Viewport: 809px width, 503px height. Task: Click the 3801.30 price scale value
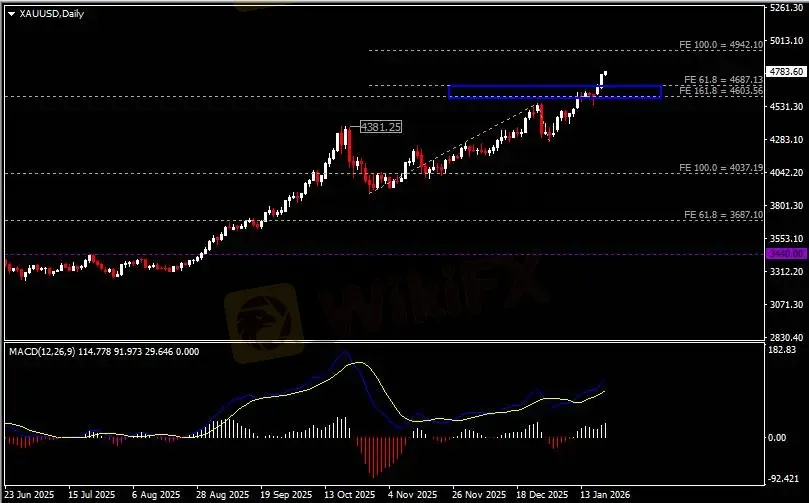786,206
